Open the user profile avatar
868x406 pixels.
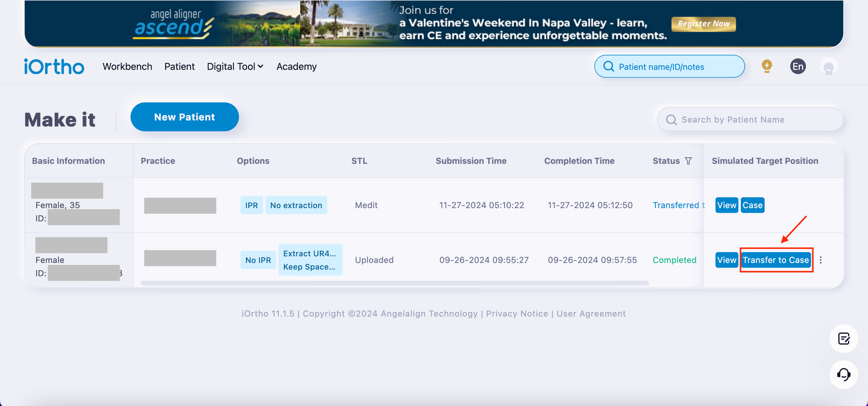click(x=829, y=67)
